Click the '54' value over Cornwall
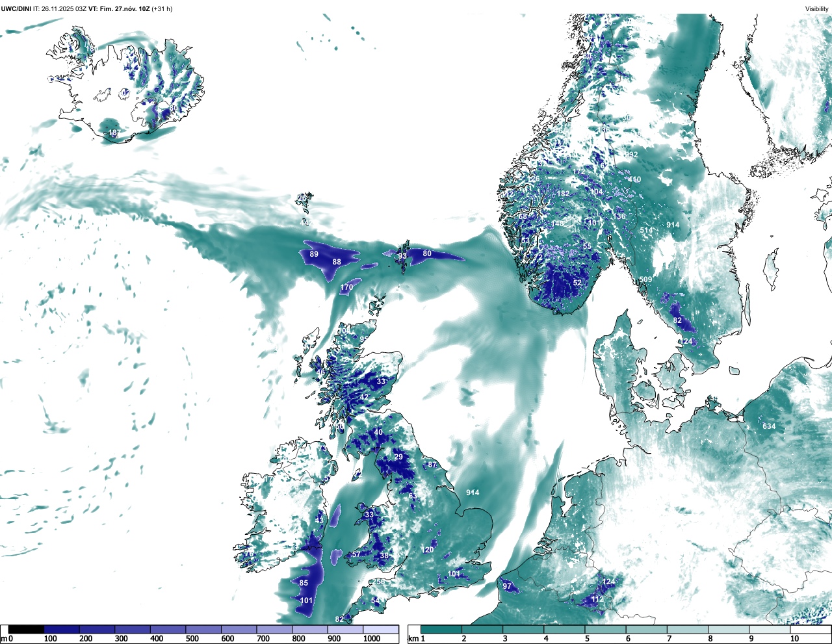Screen dimensions: 832x644 click(x=375, y=600)
